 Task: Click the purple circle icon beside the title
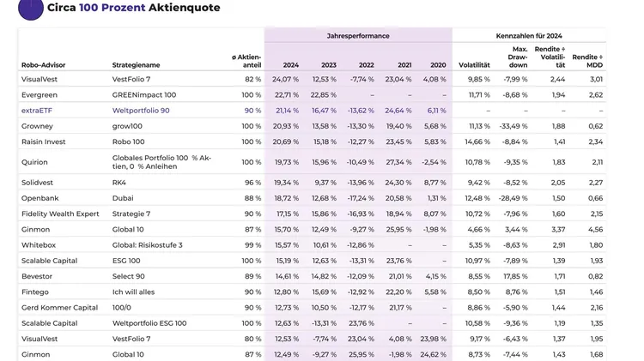(x=31, y=9)
